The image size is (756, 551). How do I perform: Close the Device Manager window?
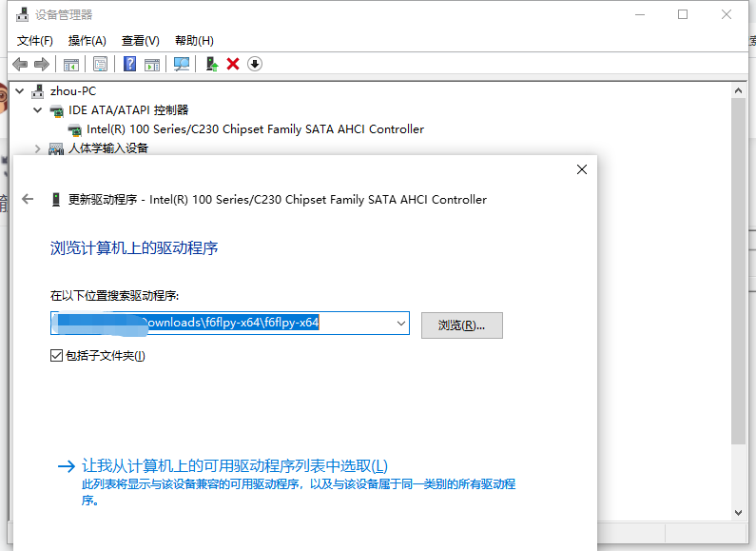click(727, 15)
